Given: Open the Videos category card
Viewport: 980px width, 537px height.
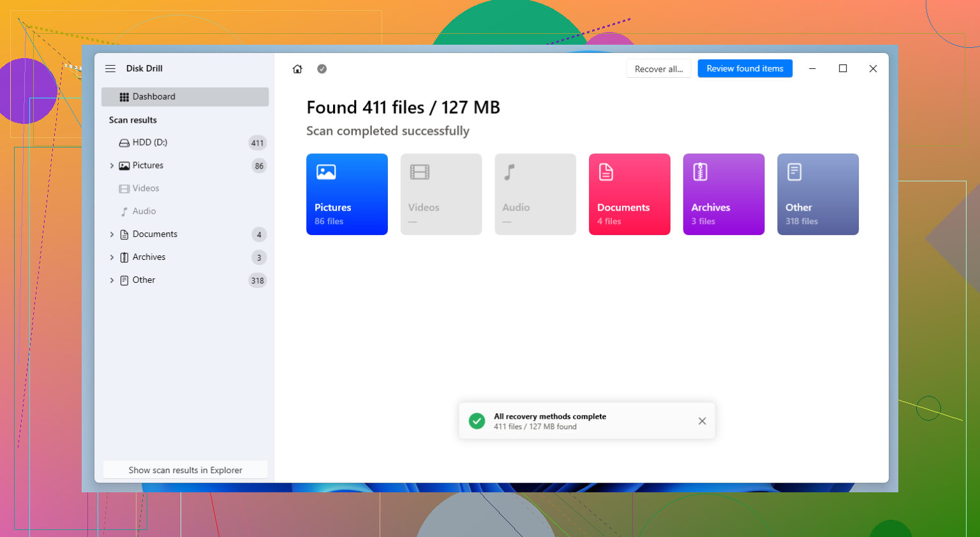Looking at the screenshot, I should (441, 194).
